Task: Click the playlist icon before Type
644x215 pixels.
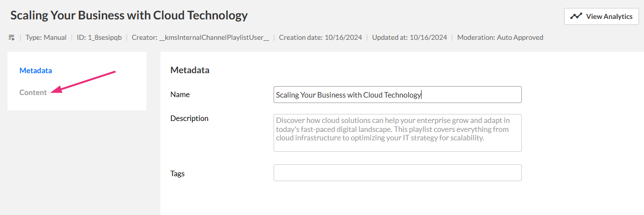Action: pos(11,37)
